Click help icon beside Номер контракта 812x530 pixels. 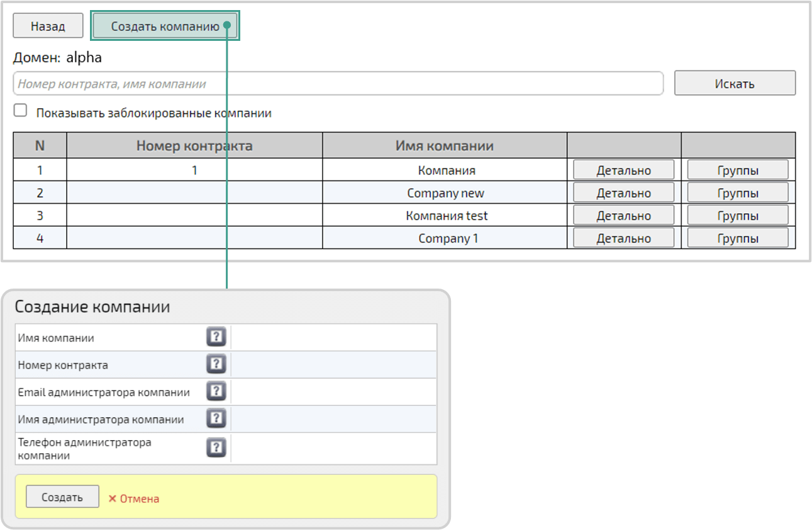tap(216, 365)
